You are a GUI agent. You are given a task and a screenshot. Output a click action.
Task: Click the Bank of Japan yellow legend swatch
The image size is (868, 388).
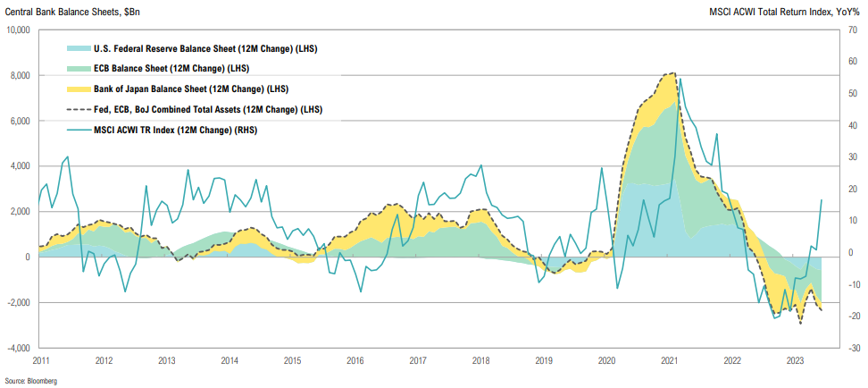pos(78,89)
